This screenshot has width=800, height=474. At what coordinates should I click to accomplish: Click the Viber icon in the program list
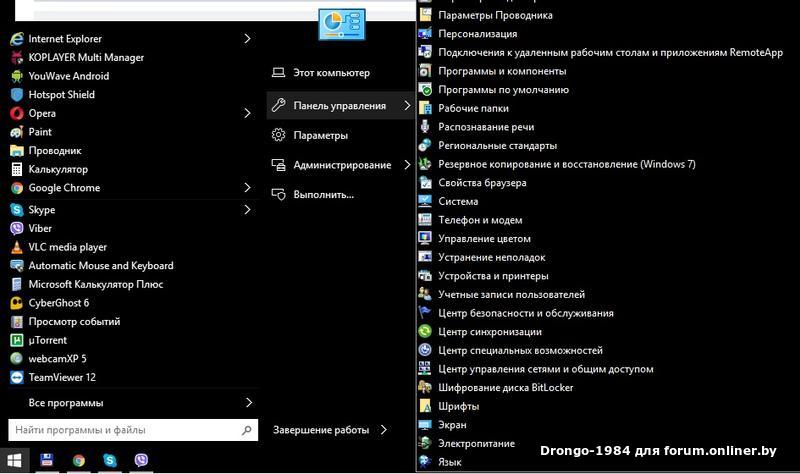pos(17,228)
